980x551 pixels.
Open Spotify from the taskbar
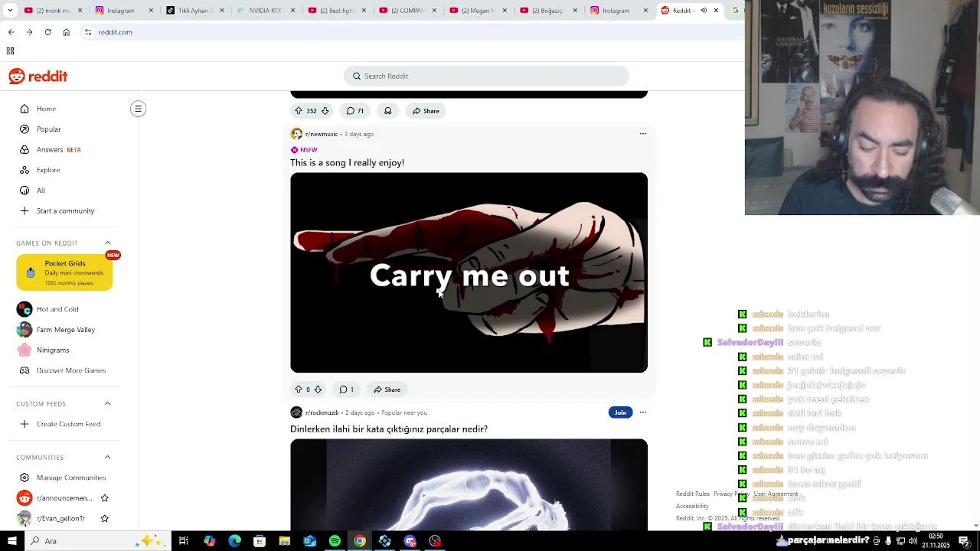pos(335,541)
